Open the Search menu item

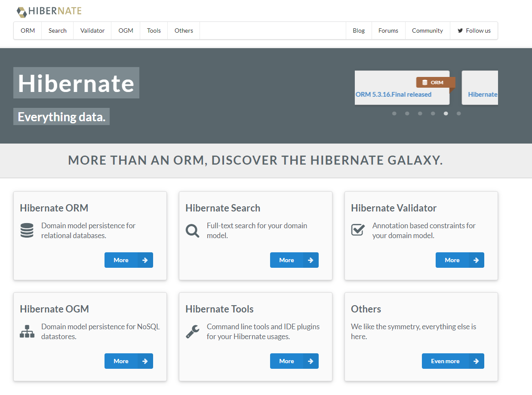[x=58, y=31]
